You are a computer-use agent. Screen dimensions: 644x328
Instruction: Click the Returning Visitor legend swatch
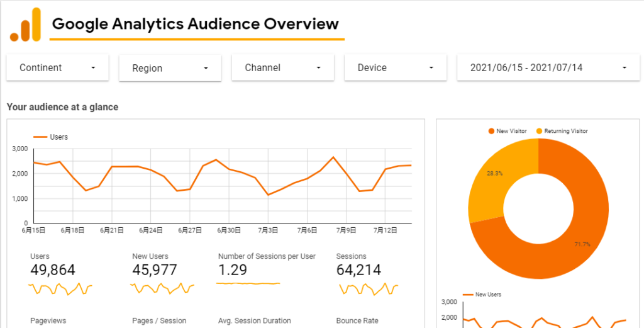pos(539,131)
